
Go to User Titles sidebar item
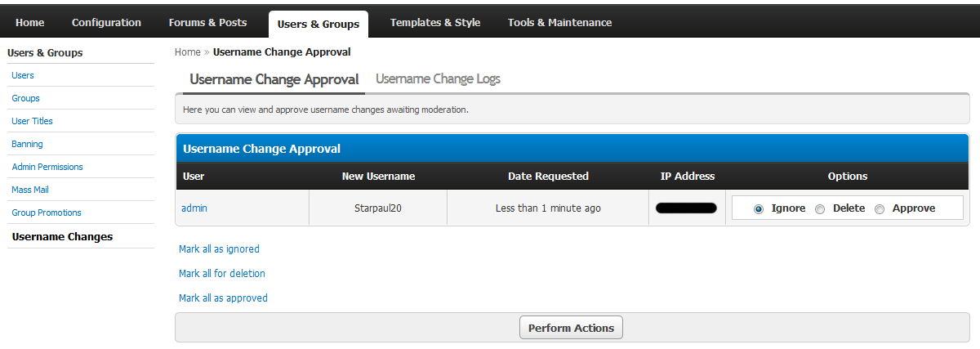[33, 121]
